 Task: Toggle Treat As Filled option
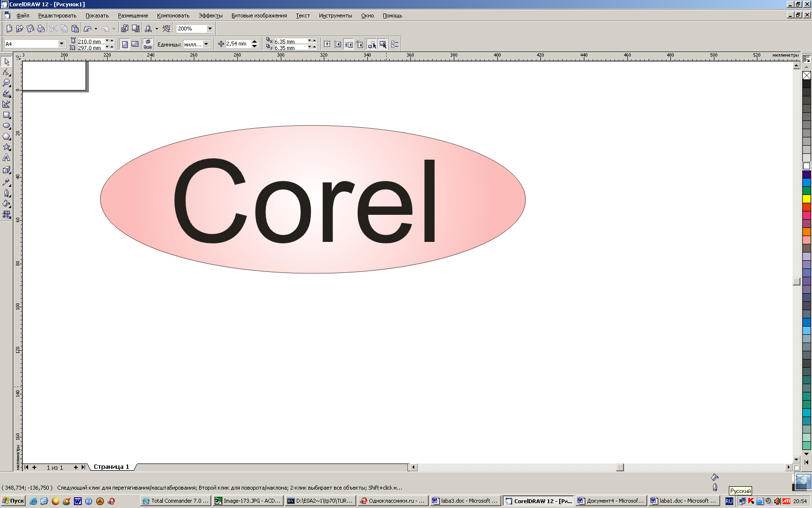(x=383, y=44)
